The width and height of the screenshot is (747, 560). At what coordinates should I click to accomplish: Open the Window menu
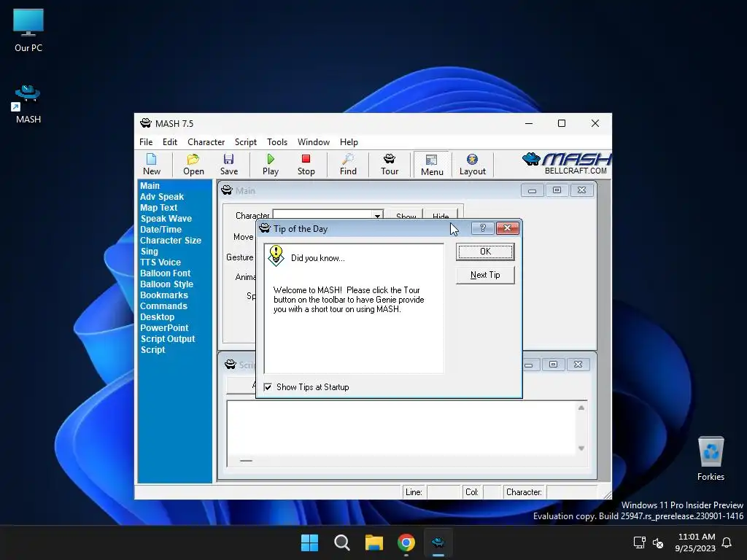tap(314, 142)
